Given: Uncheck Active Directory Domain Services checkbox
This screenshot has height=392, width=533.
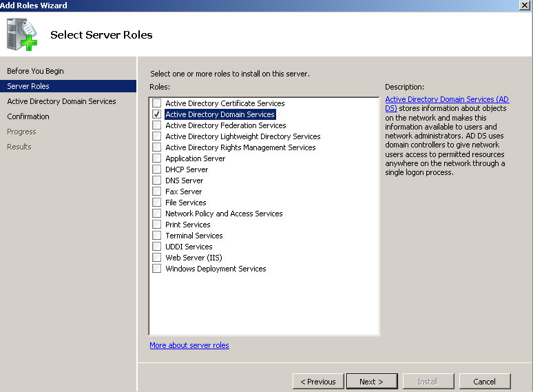Looking at the screenshot, I should (x=157, y=114).
